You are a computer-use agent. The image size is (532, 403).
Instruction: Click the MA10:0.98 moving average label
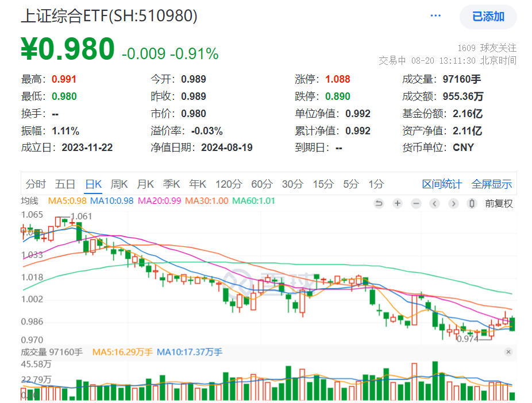coord(111,201)
